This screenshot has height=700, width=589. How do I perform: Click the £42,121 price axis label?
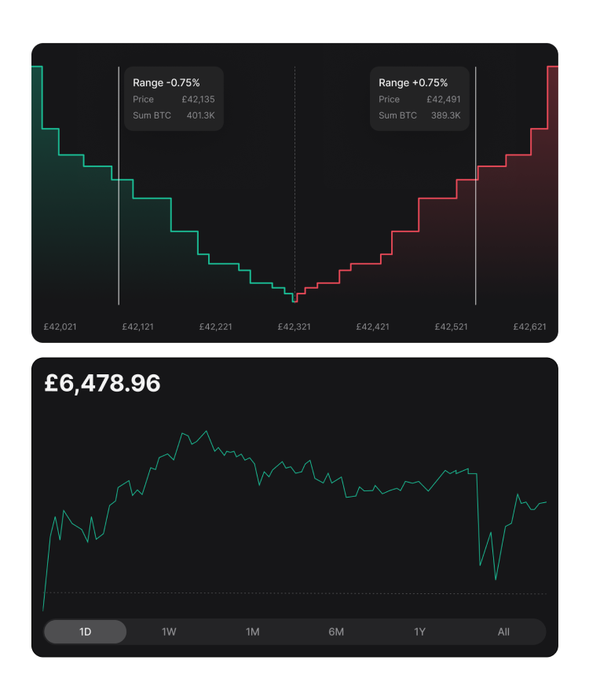[138, 326]
